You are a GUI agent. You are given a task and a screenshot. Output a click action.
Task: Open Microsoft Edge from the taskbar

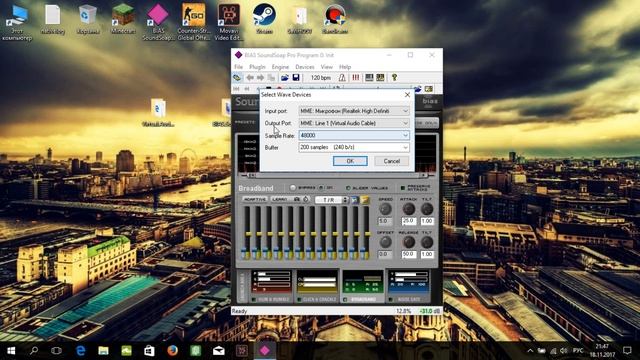(81, 351)
